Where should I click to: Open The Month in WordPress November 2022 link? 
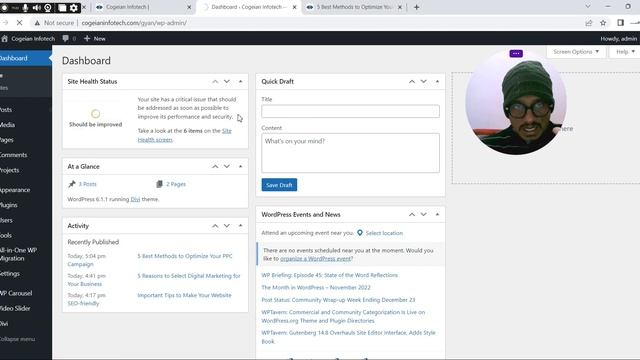click(x=316, y=287)
